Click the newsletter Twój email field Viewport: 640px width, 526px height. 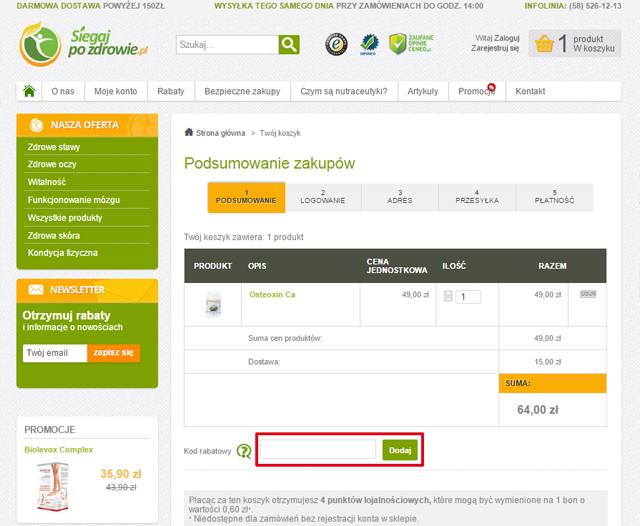(x=54, y=353)
